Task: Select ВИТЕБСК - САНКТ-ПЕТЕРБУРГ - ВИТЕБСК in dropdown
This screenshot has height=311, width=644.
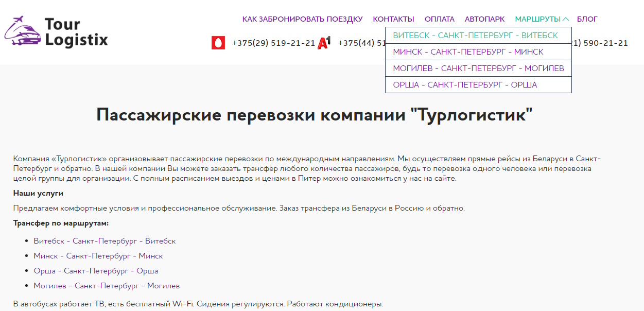Action: [x=475, y=36]
